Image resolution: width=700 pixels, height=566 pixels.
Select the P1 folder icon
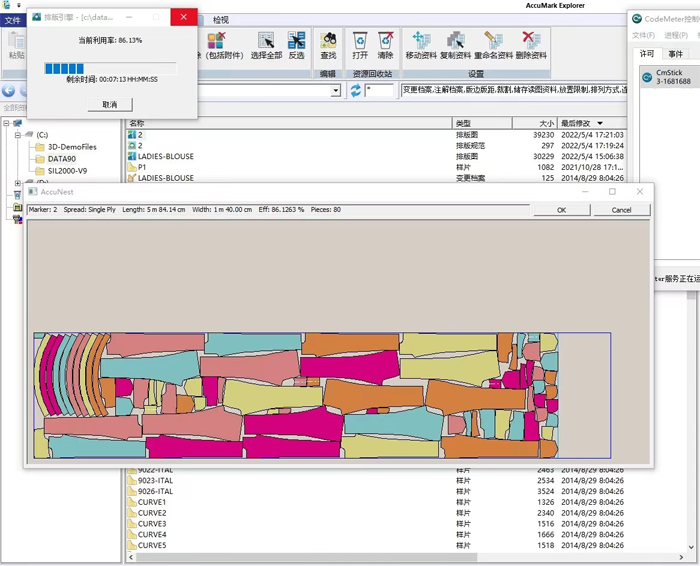pyautogui.click(x=132, y=167)
